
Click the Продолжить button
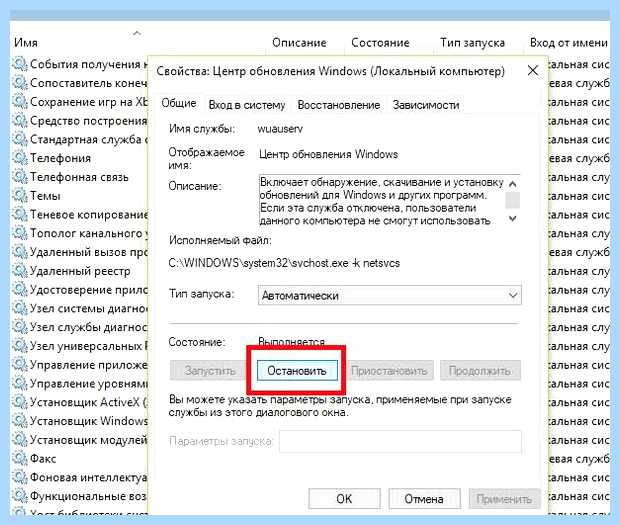click(x=480, y=370)
